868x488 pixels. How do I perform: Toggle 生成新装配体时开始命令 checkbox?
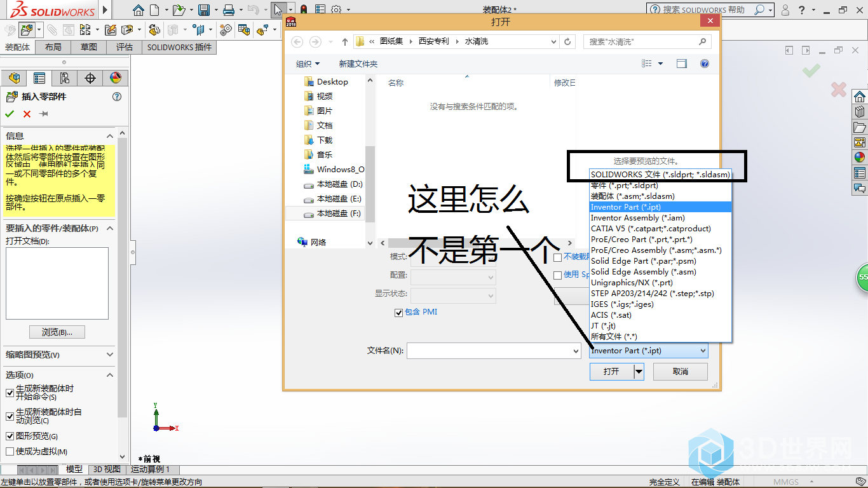tap(10, 393)
